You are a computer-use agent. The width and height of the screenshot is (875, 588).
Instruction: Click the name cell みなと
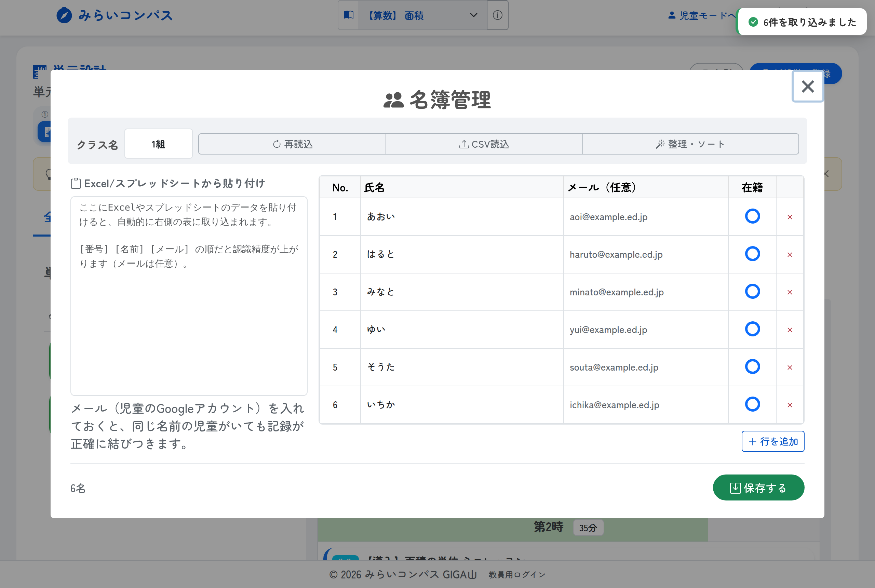[462, 292]
